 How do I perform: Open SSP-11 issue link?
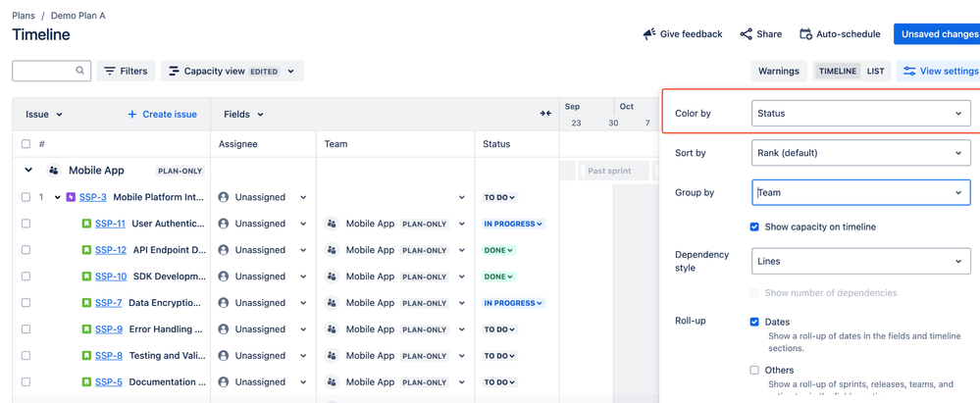pos(110,224)
